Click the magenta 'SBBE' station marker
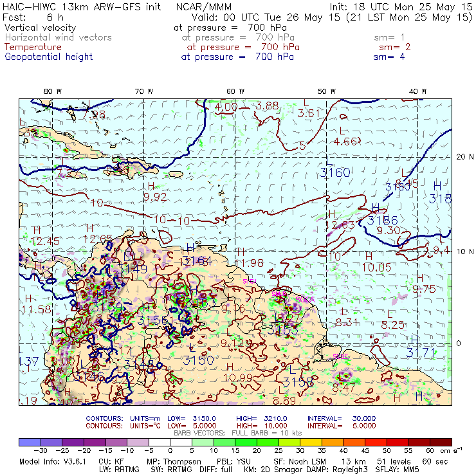The width and height of the screenshot is (476, 476). click(340, 356)
